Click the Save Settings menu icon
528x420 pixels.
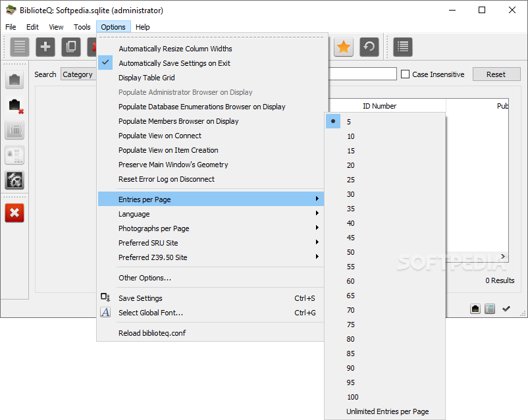pyautogui.click(x=105, y=298)
